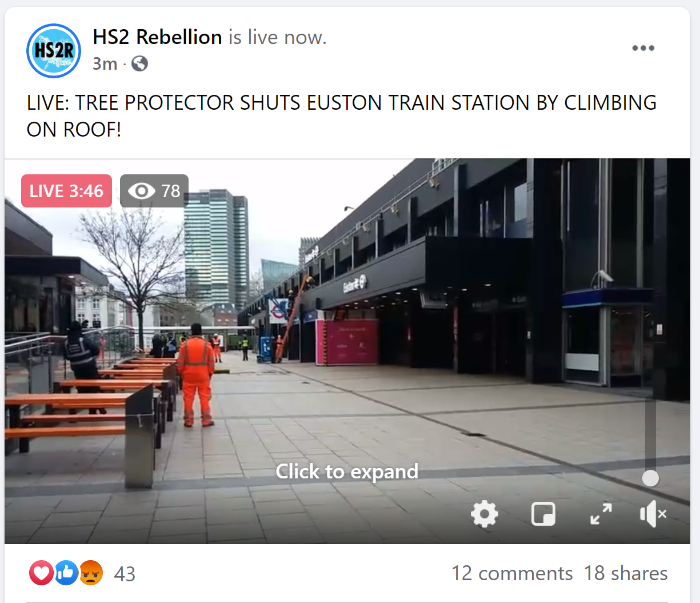This screenshot has width=700, height=603.
Task: Open the three-dot post options menu
Action: (x=643, y=48)
